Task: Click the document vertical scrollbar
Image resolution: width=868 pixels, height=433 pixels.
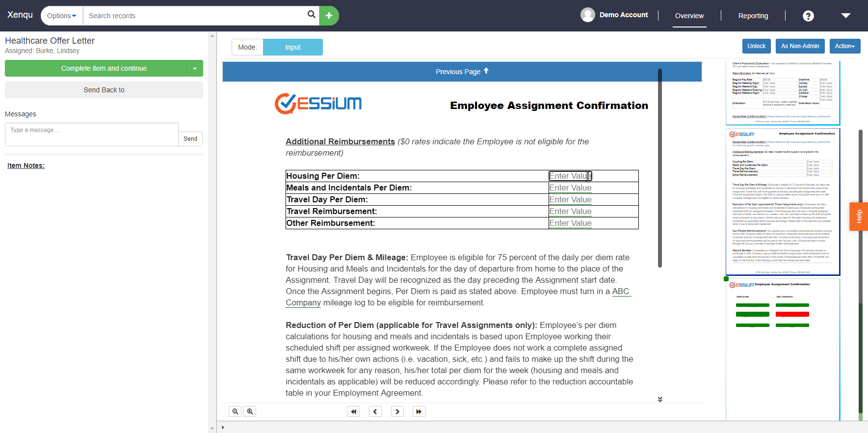Action: (x=660, y=168)
